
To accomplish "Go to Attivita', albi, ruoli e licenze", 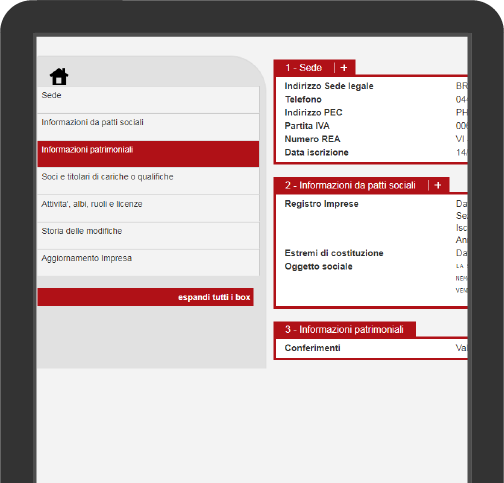I will point(148,209).
